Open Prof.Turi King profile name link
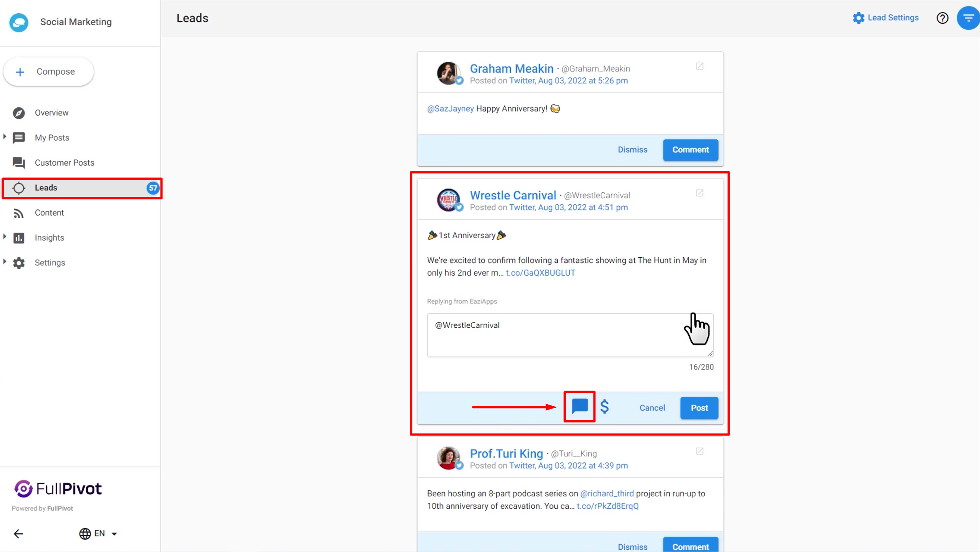Screen dimensions: 980x552 pos(506,453)
